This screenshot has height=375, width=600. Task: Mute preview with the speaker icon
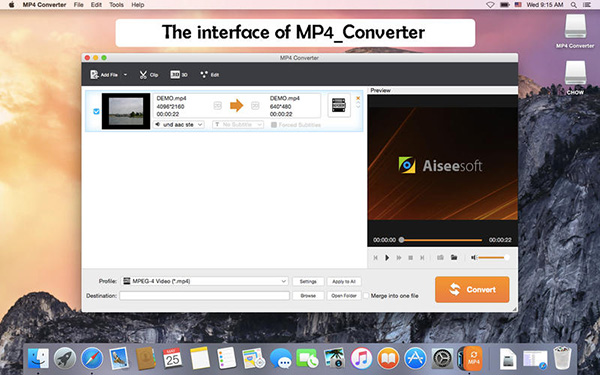pos(473,258)
